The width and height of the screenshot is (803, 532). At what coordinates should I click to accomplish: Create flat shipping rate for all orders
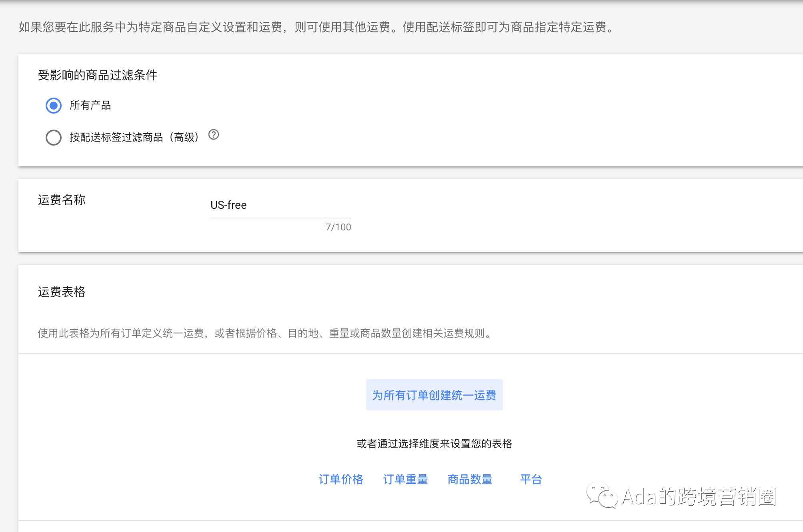(x=435, y=395)
